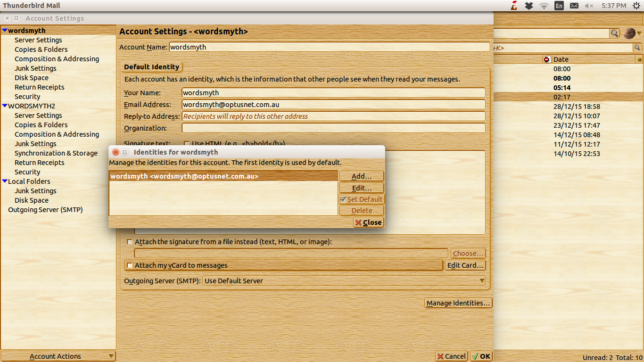Open the mail envelope indicator
Image resolution: width=644 pixels, height=362 pixels.
[x=574, y=6]
